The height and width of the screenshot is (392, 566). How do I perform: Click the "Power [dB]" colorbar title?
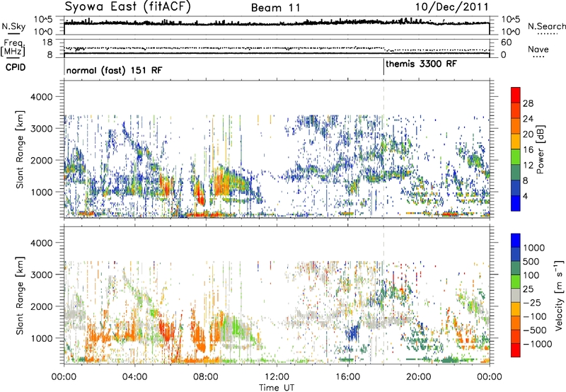(541, 149)
